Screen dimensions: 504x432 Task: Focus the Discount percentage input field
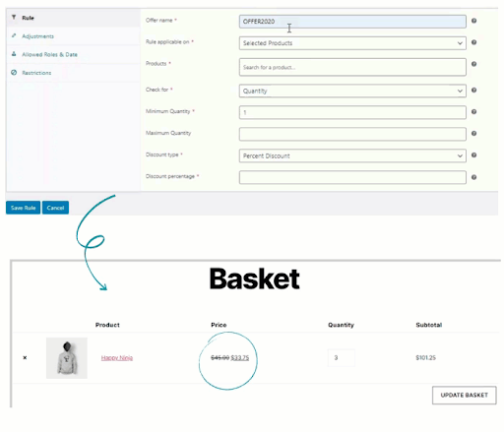point(352,177)
